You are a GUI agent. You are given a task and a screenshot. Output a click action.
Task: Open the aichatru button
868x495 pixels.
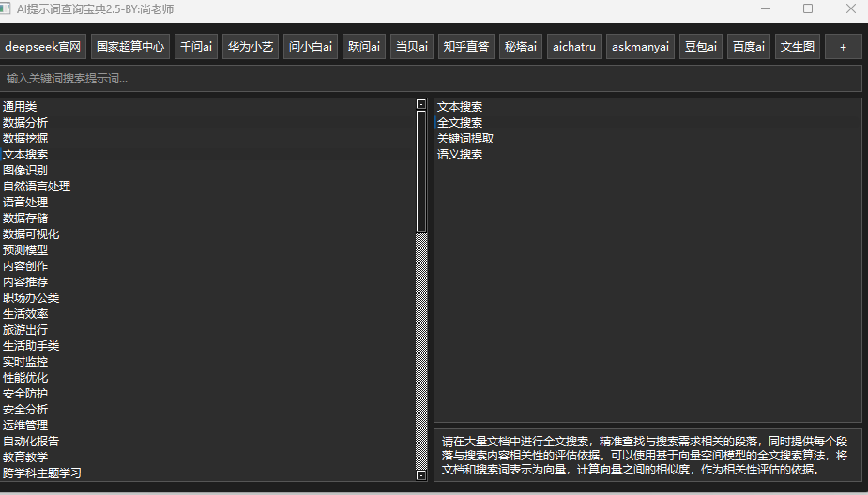(574, 47)
